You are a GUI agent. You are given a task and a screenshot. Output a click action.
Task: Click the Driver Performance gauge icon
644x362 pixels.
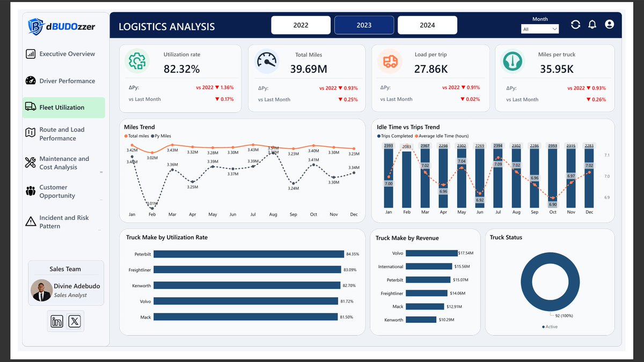click(x=31, y=80)
